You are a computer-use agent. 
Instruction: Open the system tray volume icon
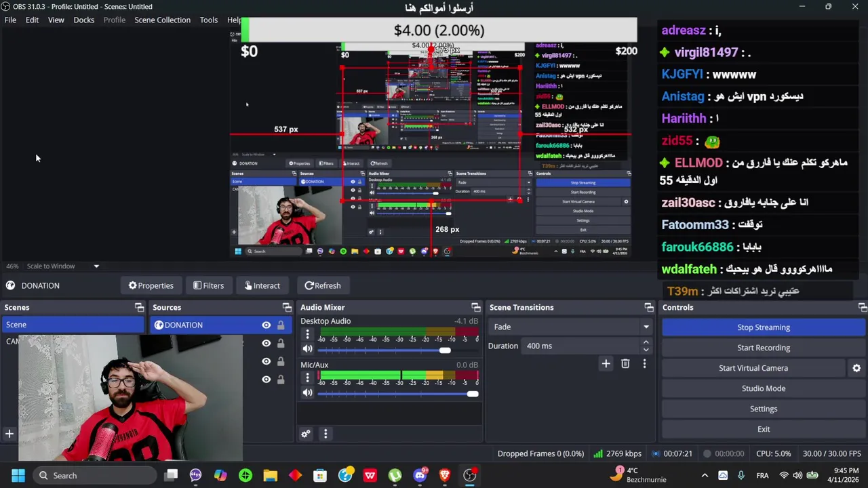(798, 476)
